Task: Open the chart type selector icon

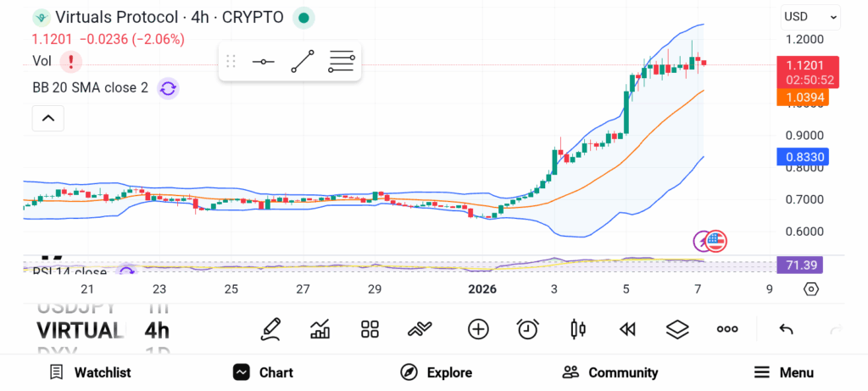Action: pyautogui.click(x=579, y=329)
